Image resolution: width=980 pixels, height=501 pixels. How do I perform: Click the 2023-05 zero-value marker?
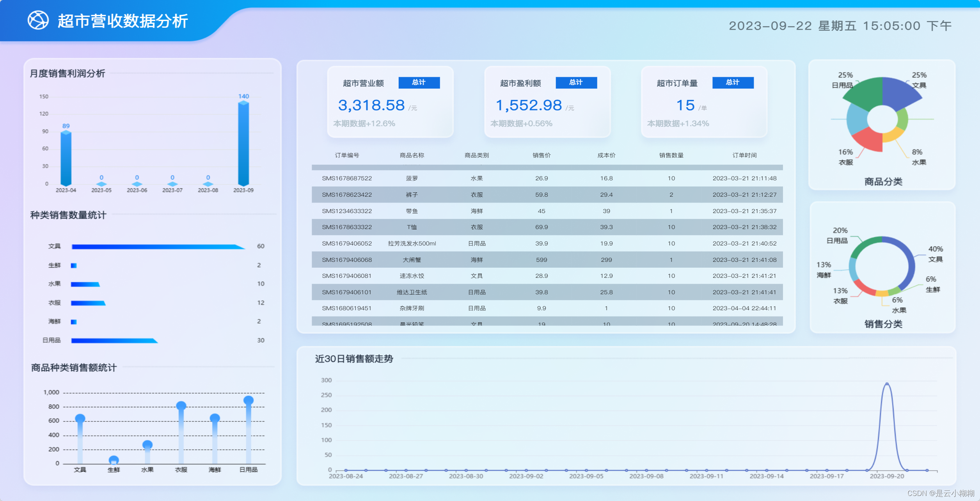pyautogui.click(x=101, y=184)
